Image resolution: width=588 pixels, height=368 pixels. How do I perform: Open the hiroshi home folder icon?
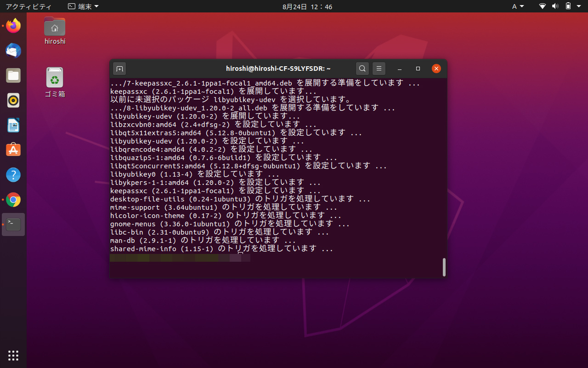55,31
